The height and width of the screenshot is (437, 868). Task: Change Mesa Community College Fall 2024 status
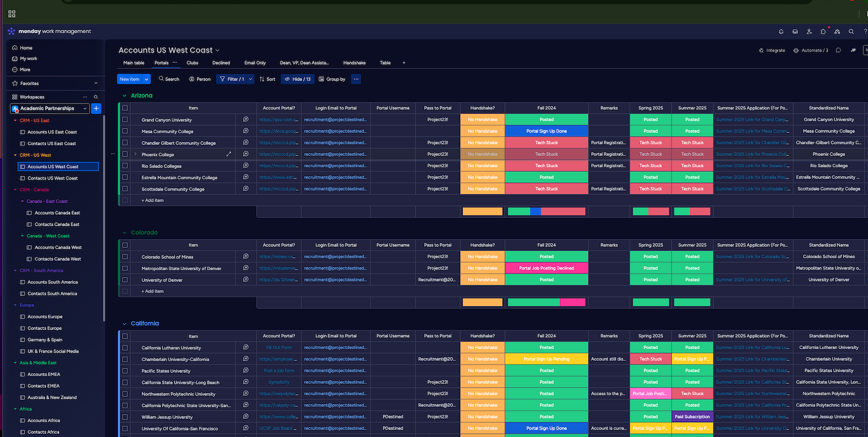pos(547,131)
